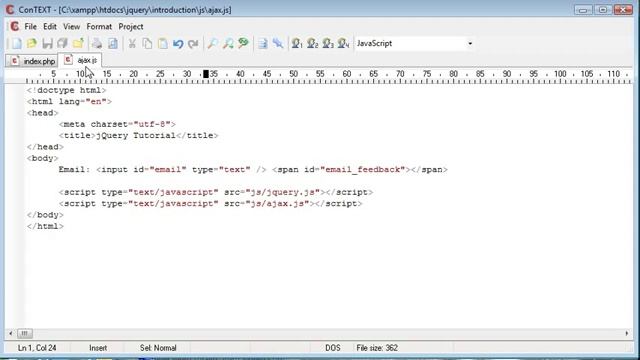Run user command key 4
This screenshot has width=640, height=360.
tap(343, 43)
